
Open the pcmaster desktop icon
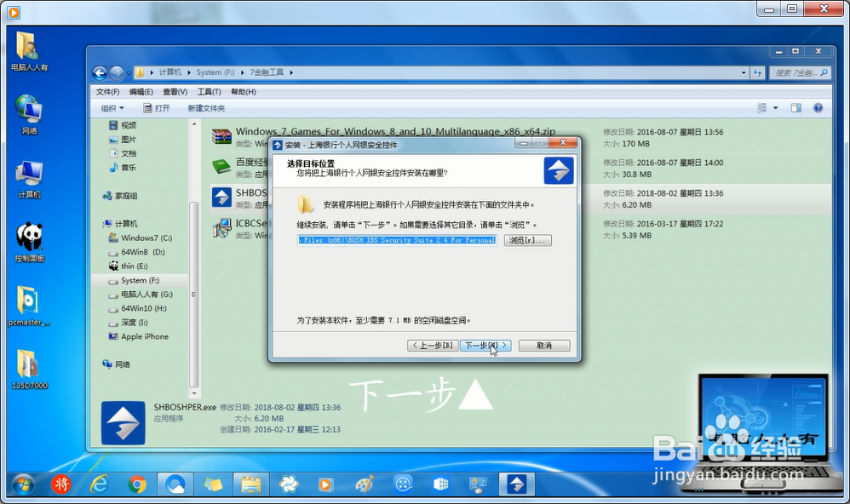(x=29, y=306)
